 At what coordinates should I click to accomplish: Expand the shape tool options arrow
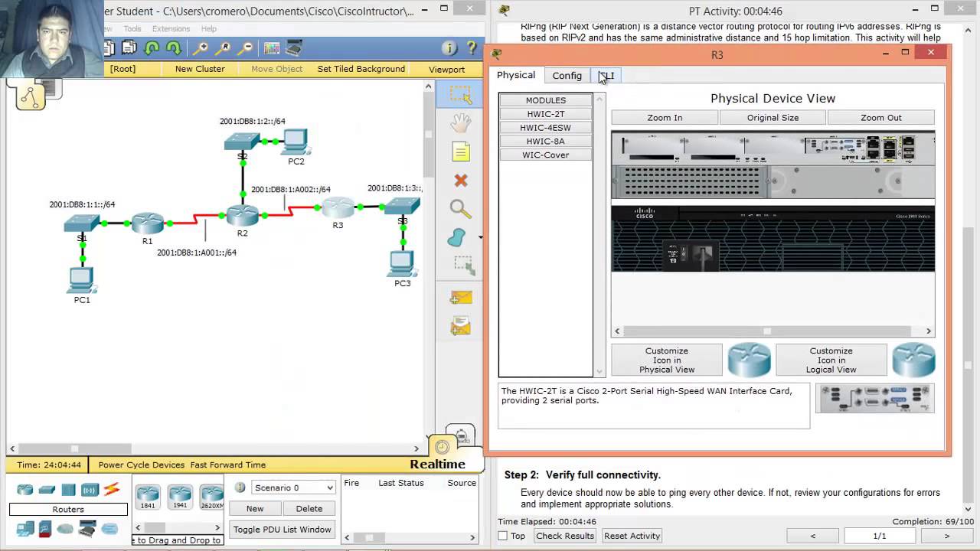(480, 237)
